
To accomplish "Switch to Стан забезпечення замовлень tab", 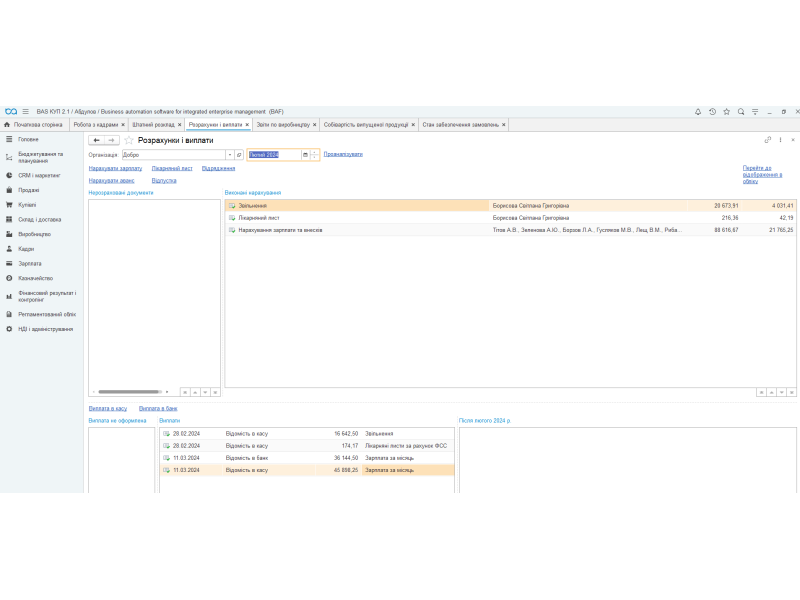I will [x=460, y=124].
